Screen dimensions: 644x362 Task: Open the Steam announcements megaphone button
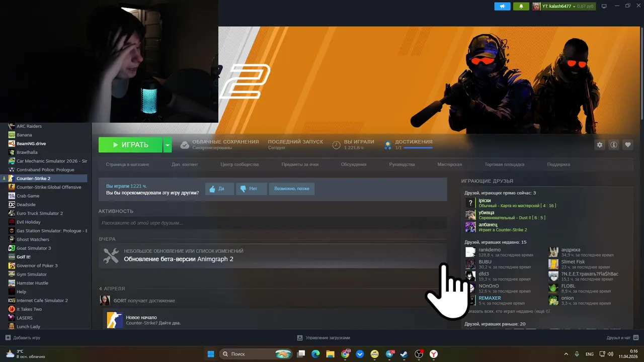tap(502, 6)
